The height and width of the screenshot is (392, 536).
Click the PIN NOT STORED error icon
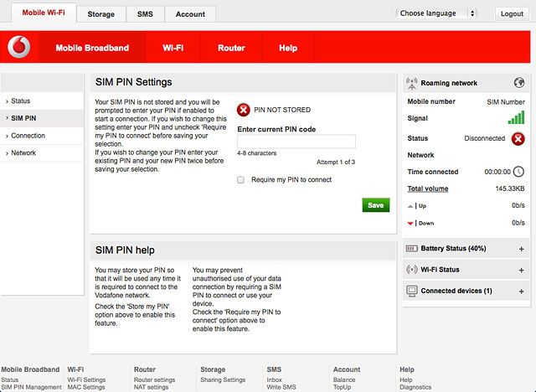[244, 110]
